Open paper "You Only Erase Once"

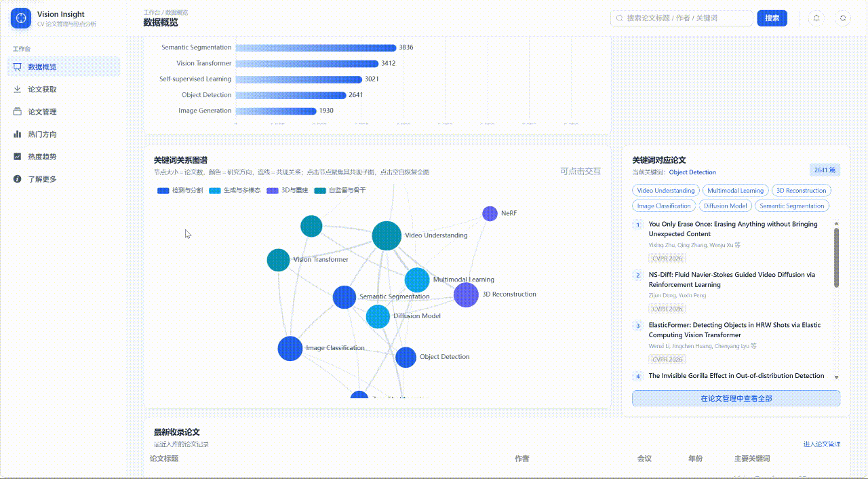pos(733,229)
